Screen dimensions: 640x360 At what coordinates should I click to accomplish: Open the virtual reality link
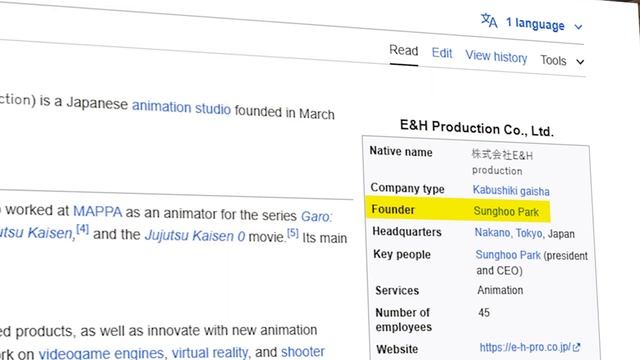[x=210, y=352]
